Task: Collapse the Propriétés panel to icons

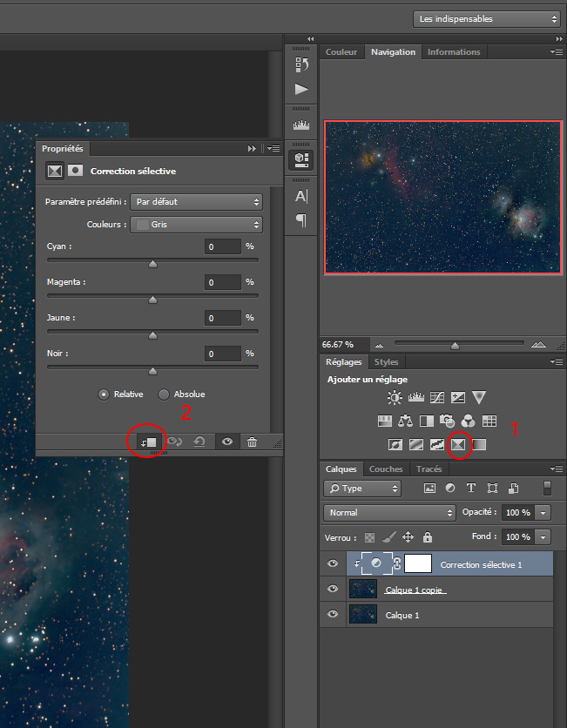Action: tap(252, 149)
